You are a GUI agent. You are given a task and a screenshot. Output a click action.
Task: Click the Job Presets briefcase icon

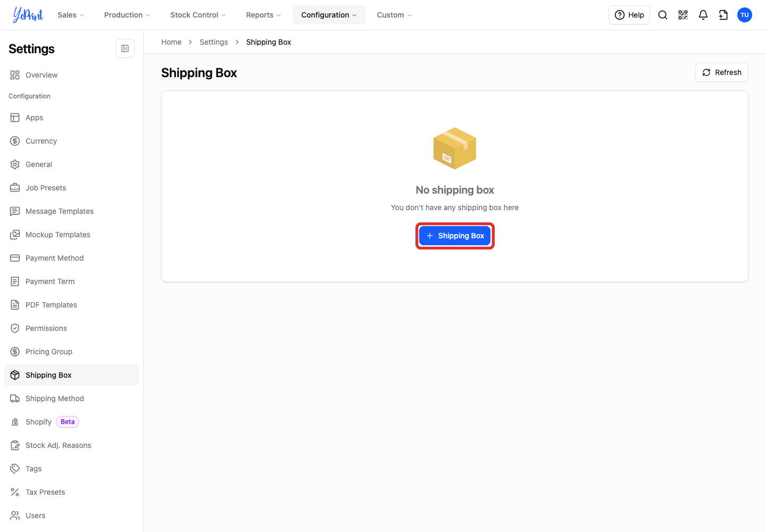pyautogui.click(x=15, y=188)
